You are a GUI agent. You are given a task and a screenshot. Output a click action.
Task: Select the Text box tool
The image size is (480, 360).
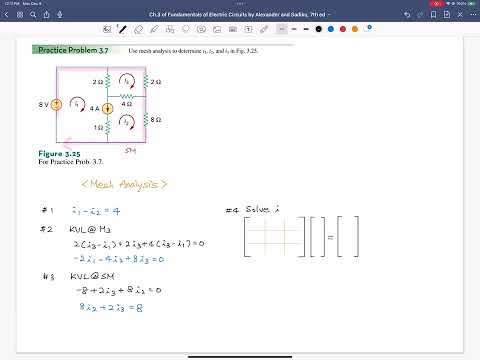pos(248,29)
